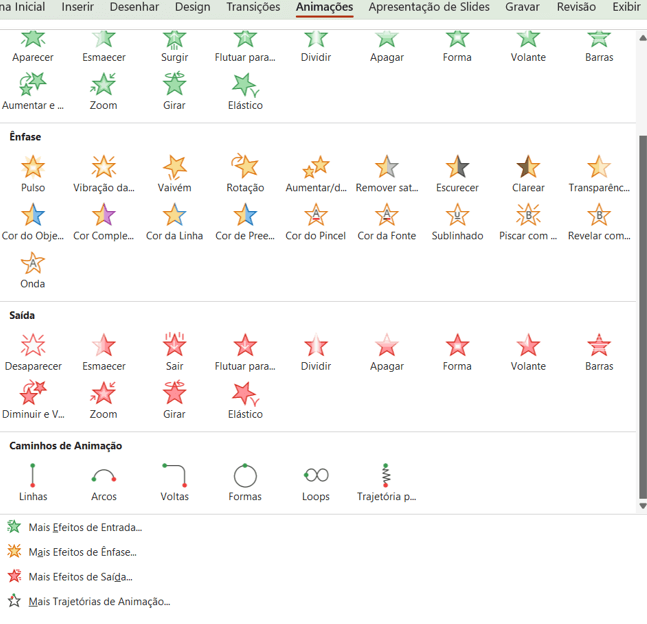Apply the Diminuir e V... exit effect

tap(33, 400)
